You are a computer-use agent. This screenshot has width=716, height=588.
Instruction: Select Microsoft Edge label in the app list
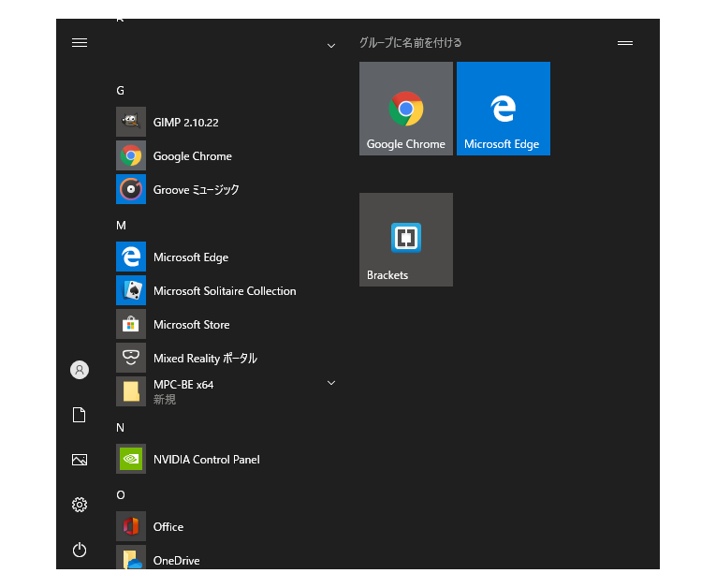pos(191,257)
